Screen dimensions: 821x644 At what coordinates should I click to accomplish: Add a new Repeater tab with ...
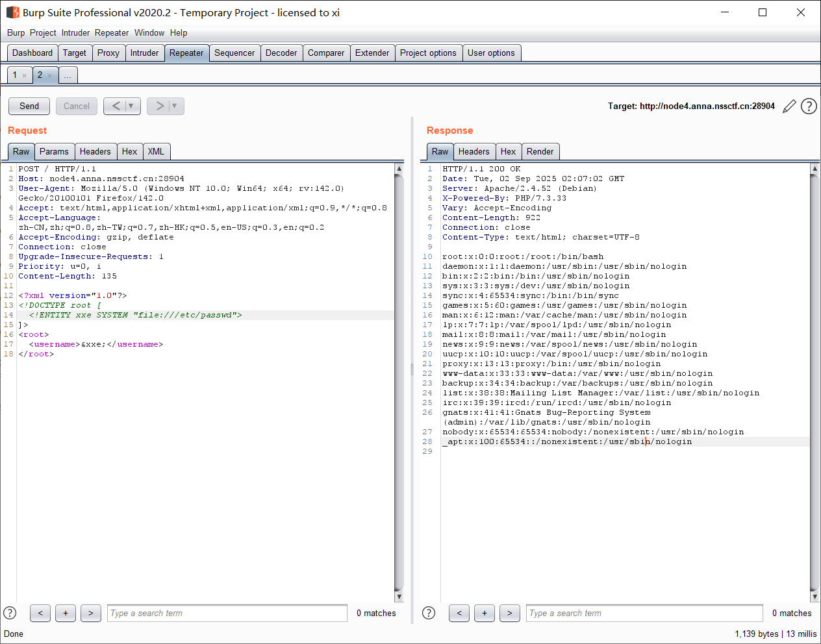pyautogui.click(x=68, y=76)
